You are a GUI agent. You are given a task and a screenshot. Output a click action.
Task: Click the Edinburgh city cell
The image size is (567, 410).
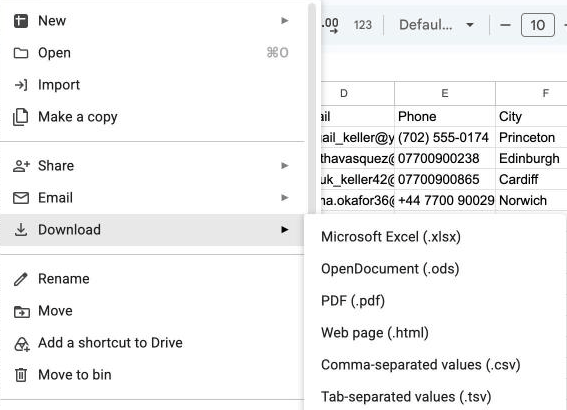(531, 158)
